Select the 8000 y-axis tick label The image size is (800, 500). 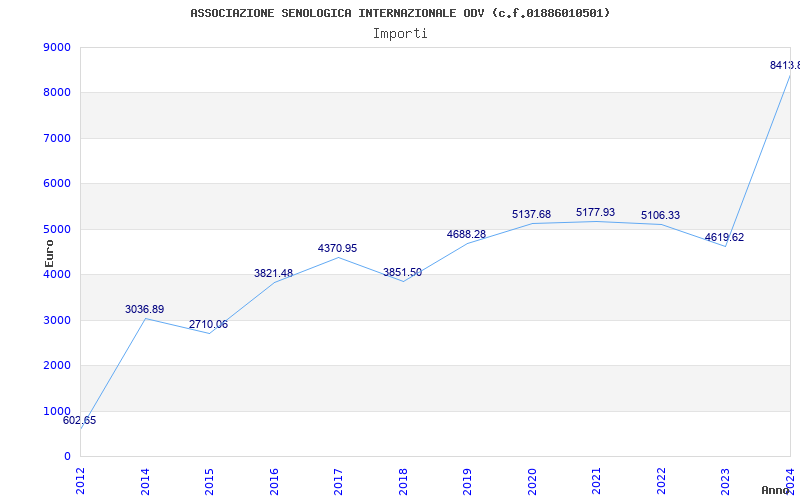point(57,93)
